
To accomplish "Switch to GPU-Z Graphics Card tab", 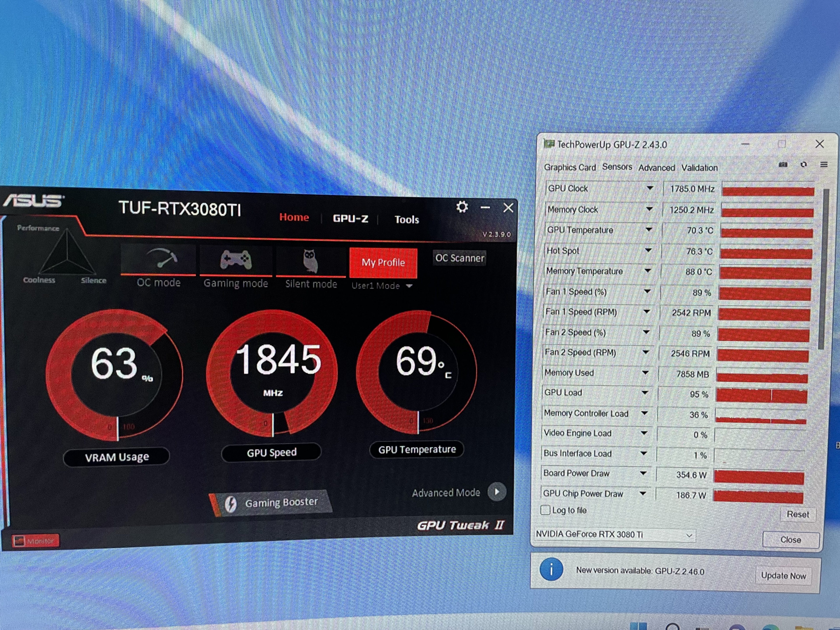I will point(570,168).
